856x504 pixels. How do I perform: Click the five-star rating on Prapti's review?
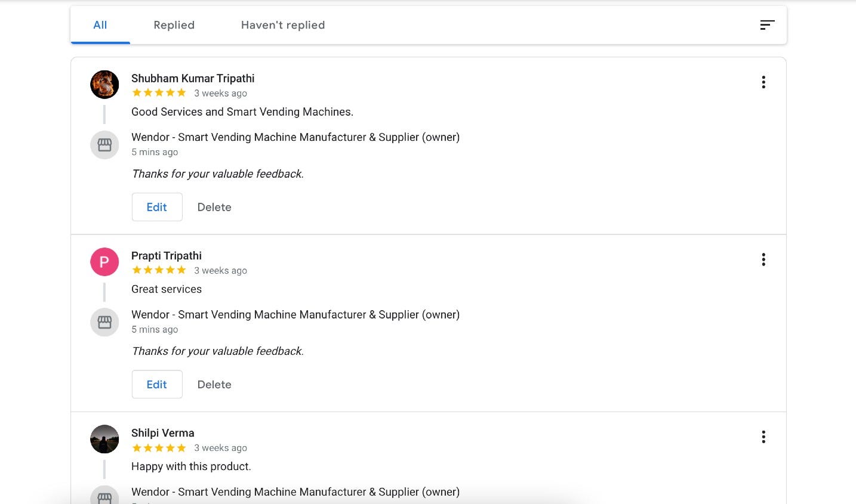[x=159, y=270]
